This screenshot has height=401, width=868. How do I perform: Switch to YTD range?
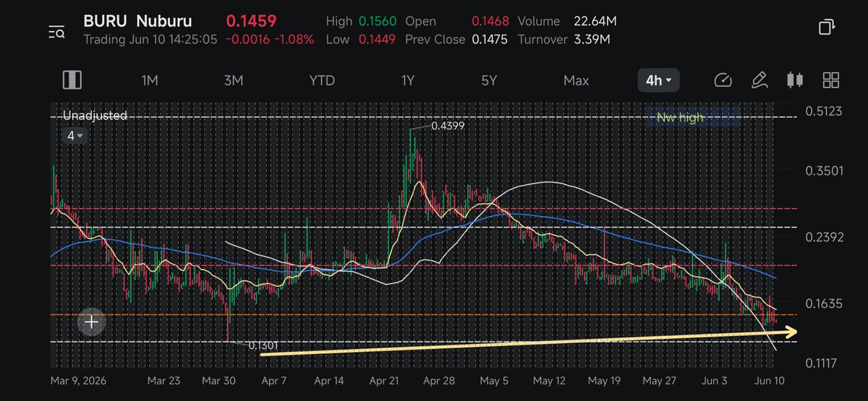point(322,80)
